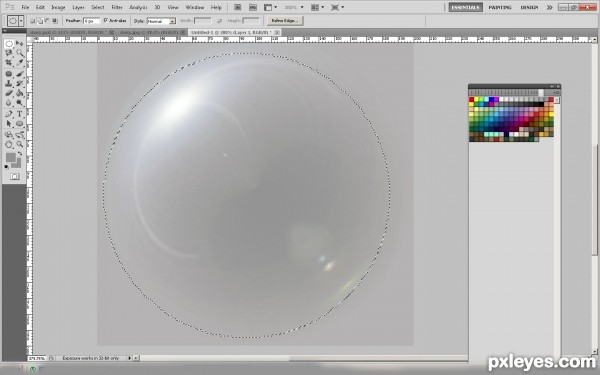Switch to the Untitled-1 document tab

[x=231, y=33]
